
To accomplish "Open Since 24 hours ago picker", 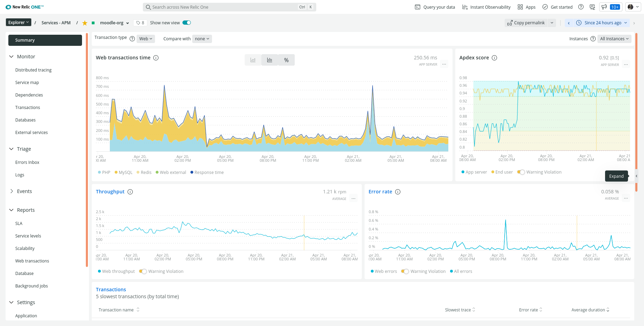I will point(602,23).
